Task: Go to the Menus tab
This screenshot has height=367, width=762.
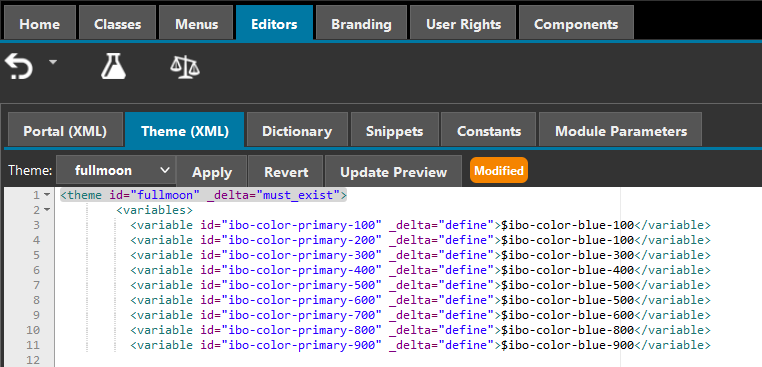Action: pos(196,23)
